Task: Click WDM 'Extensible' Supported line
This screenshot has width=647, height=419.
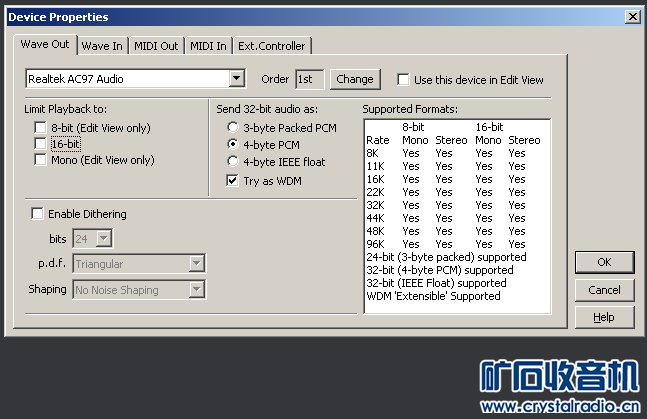Action: (x=433, y=296)
